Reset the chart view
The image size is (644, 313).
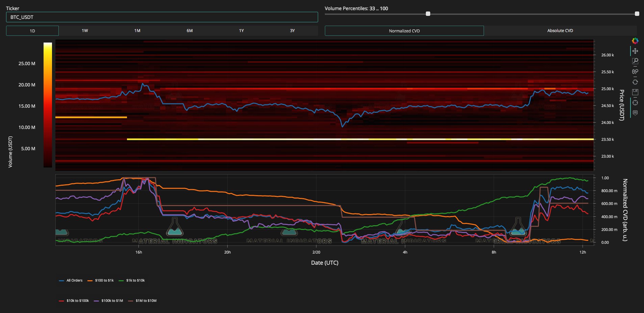click(x=635, y=82)
